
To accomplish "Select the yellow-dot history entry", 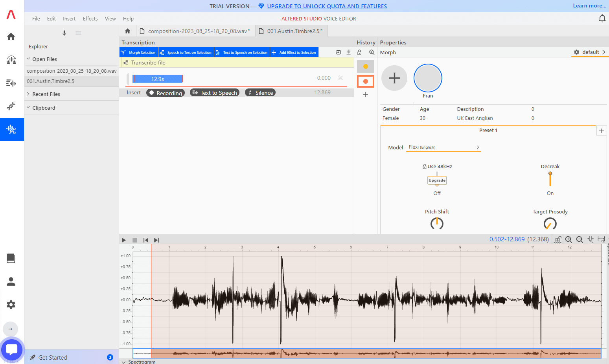I will pyautogui.click(x=366, y=66).
